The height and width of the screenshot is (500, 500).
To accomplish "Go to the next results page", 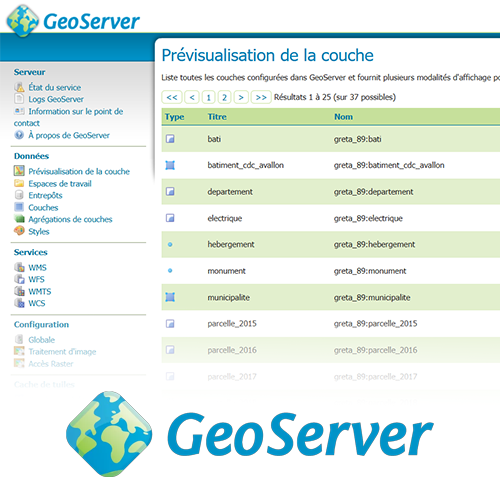I will click(x=241, y=97).
